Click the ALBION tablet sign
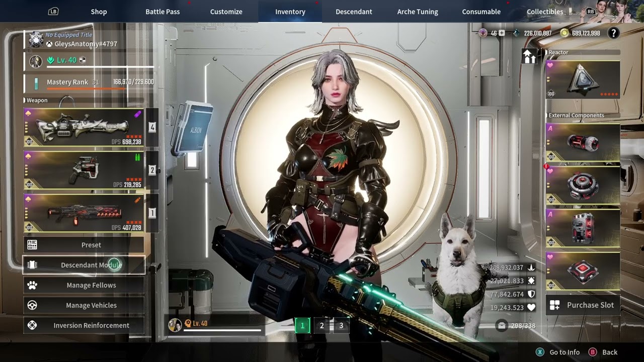Viewport: 644px width, 362px height. pyautogui.click(x=192, y=129)
